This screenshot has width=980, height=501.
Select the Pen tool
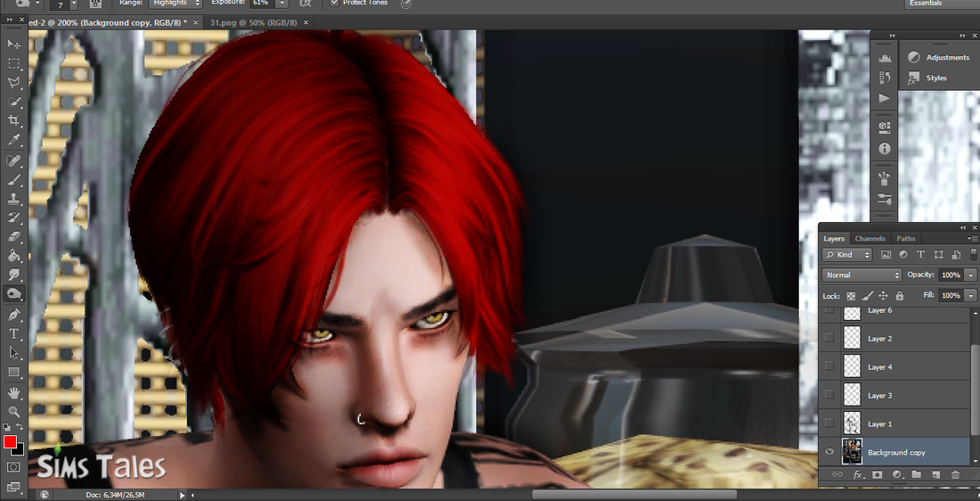click(13, 315)
